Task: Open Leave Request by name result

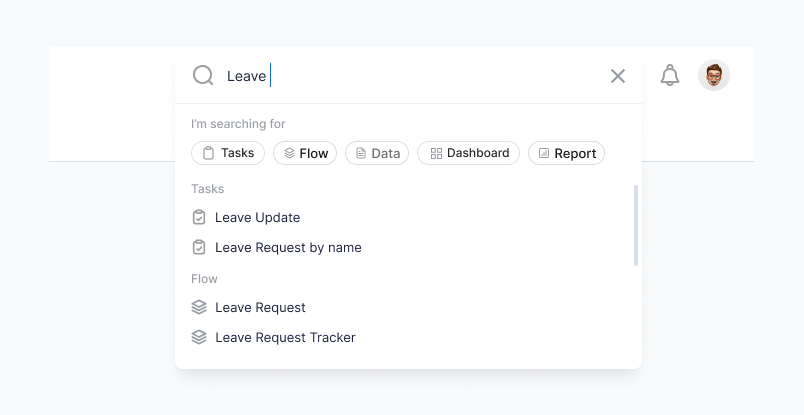Action: coord(288,247)
